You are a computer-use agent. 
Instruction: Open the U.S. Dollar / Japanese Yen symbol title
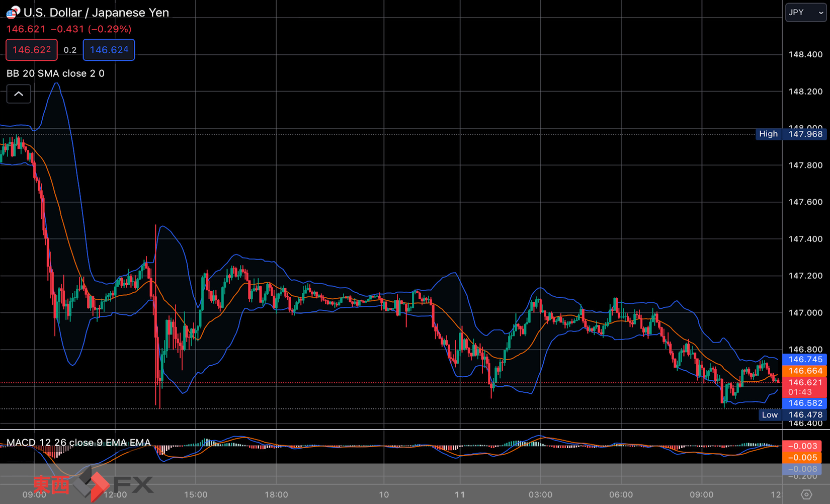[96, 13]
